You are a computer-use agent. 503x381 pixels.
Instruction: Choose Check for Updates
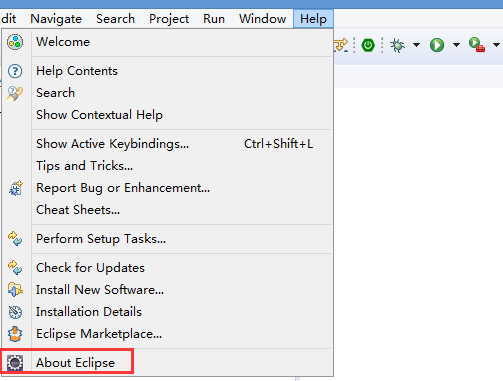[167, 268]
